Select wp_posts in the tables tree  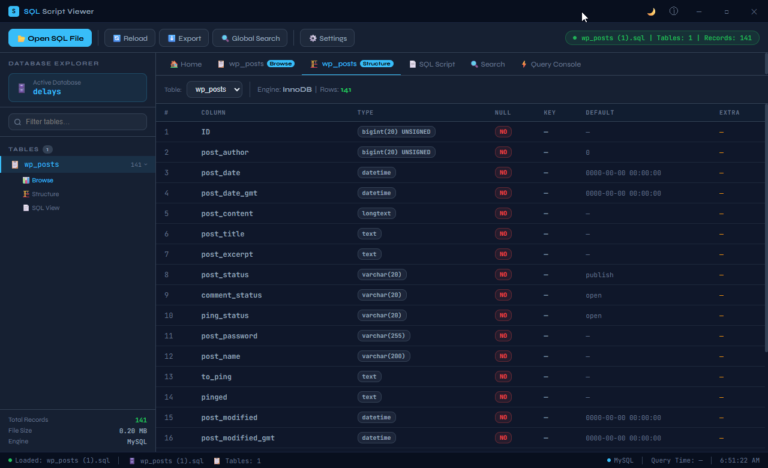[x=77, y=165]
